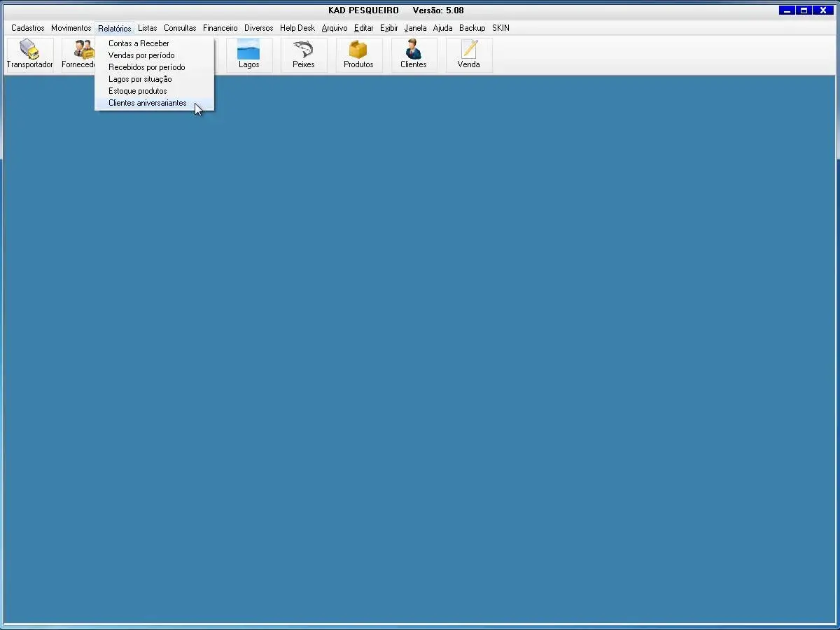The height and width of the screenshot is (630, 840).
Task: Select Lagos por situação report
Action: tap(155, 79)
